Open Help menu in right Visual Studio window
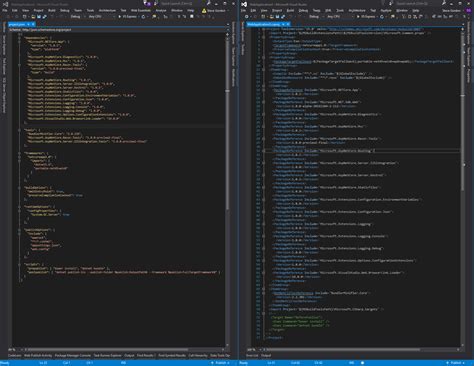The height and width of the screenshot is (366, 474). 416,11
